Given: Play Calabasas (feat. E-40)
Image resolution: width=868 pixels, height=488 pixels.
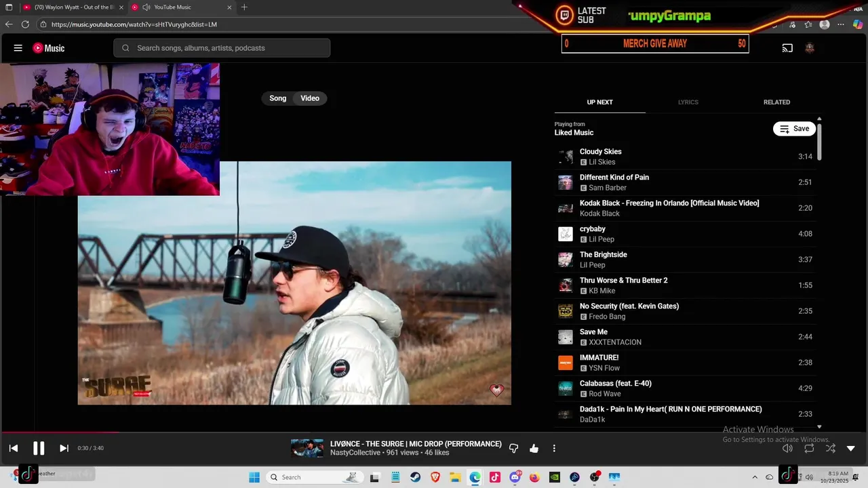Looking at the screenshot, I should click(x=685, y=388).
